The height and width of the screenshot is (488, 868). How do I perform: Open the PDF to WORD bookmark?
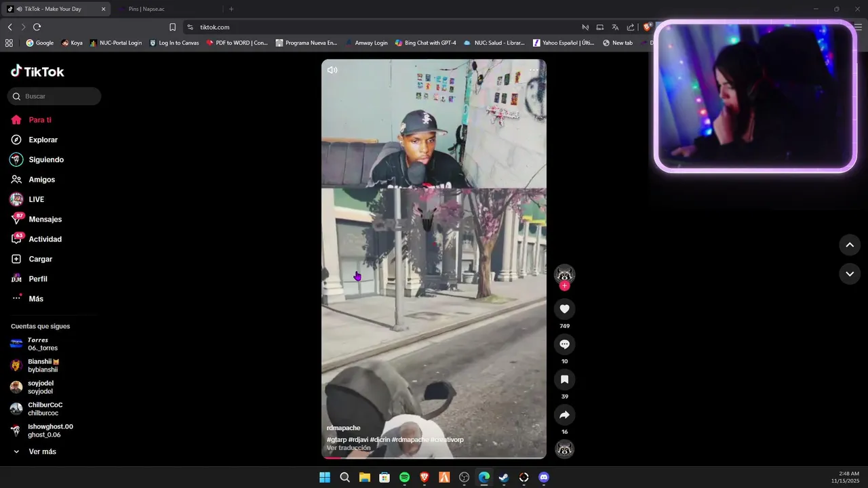[x=237, y=43]
